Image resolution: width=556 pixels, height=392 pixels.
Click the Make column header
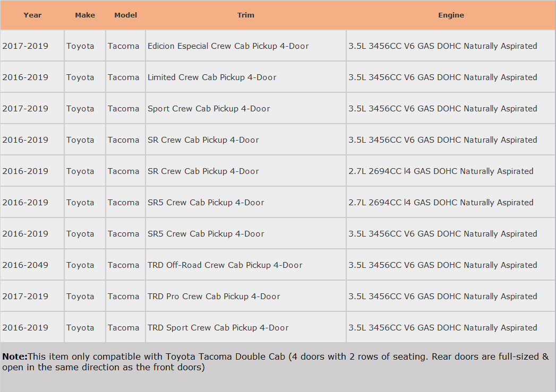[x=85, y=15]
